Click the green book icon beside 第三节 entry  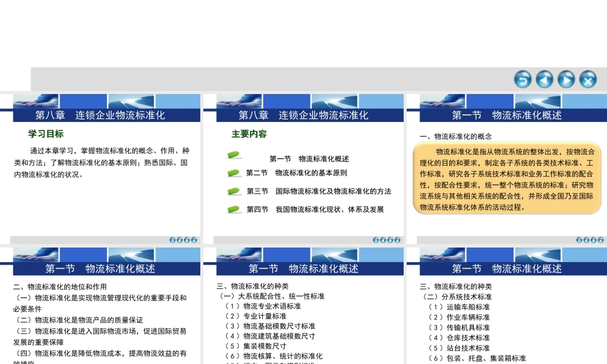[232, 192]
